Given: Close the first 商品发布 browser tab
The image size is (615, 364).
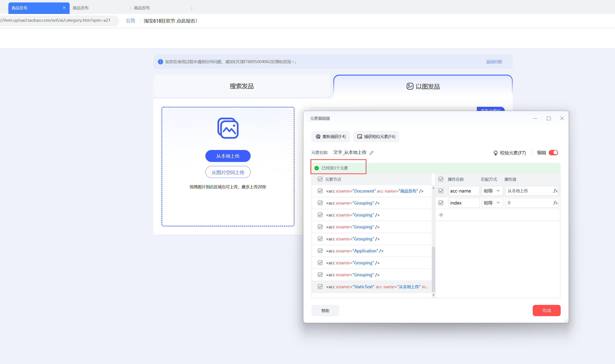Looking at the screenshot, I should 64,8.
